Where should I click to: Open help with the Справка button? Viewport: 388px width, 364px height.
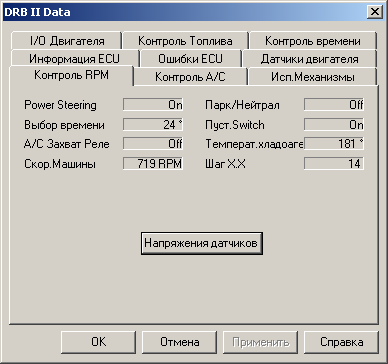pyautogui.click(x=342, y=342)
